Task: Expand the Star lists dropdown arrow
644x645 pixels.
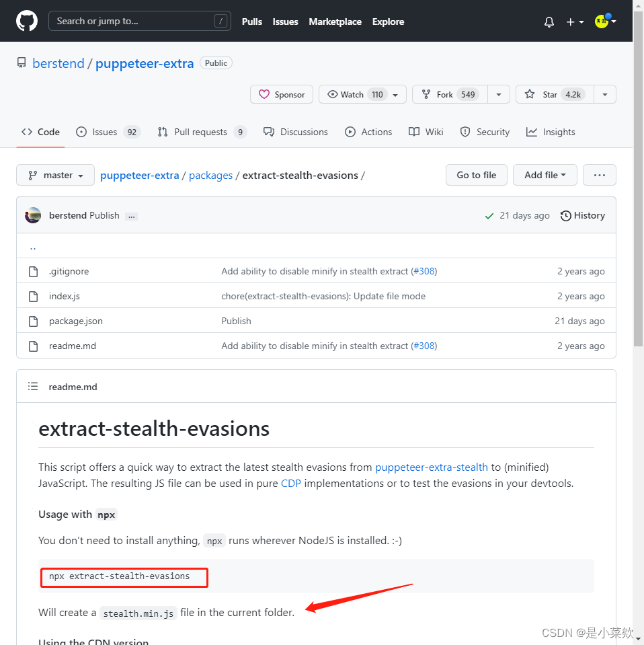Action: click(604, 95)
